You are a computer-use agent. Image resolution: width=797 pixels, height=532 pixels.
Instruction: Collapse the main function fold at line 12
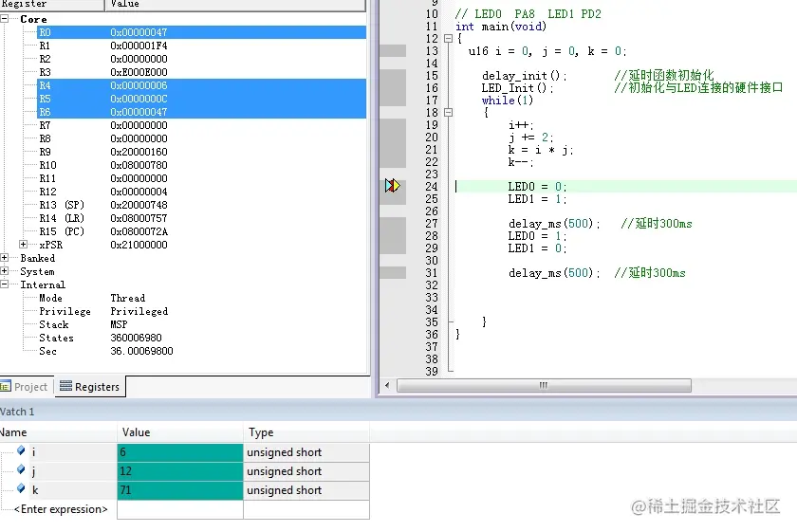[448, 38]
